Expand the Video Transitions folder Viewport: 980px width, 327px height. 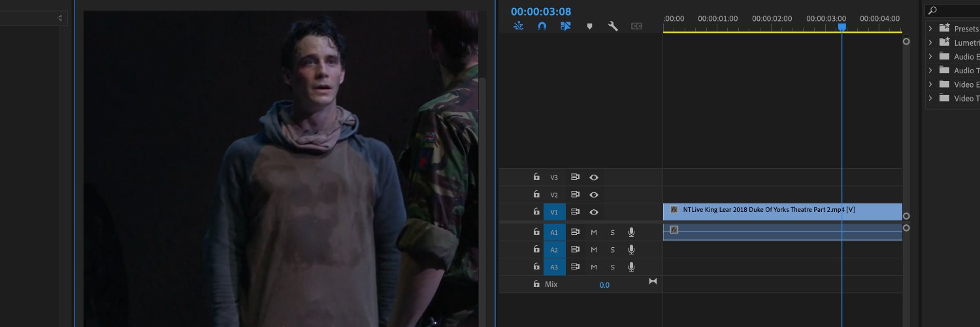930,98
